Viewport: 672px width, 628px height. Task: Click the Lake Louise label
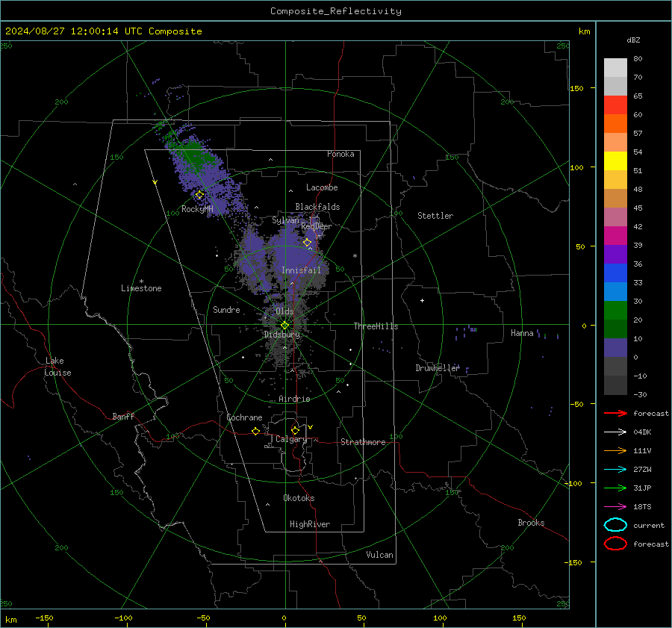57,367
